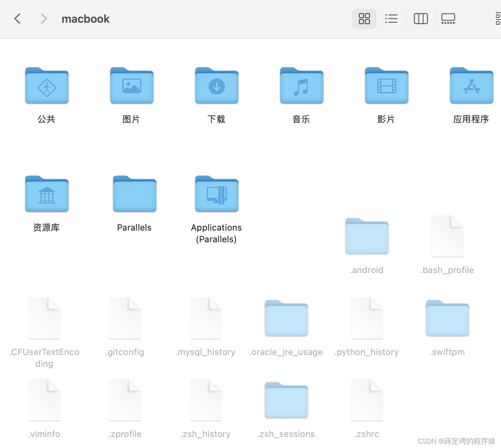This screenshot has height=448, width=501.
Task: Go back with the left chevron button
Action: pos(17,19)
